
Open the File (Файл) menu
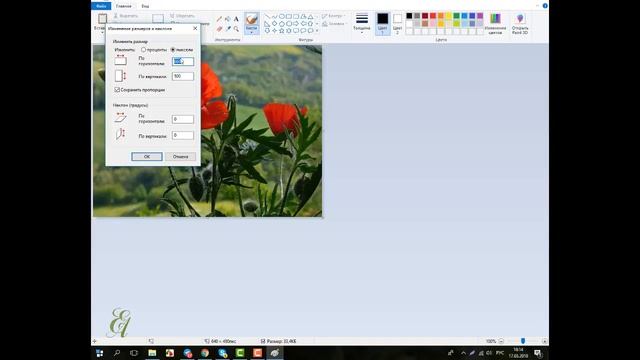101,6
